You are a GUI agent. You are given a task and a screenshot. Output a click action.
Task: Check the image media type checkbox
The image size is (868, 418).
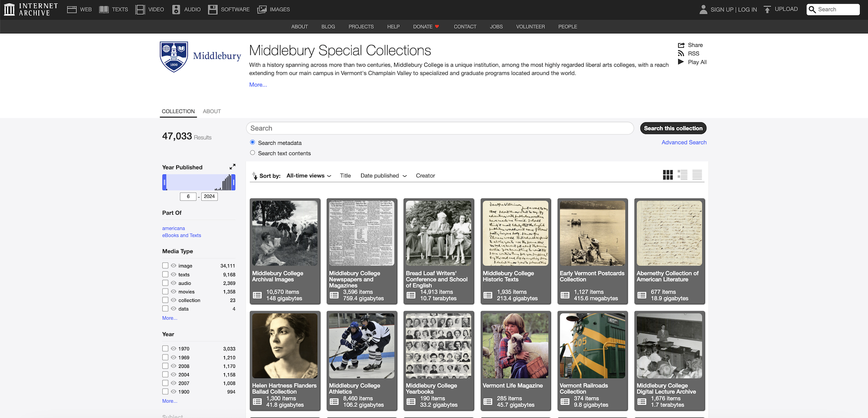pyautogui.click(x=165, y=265)
